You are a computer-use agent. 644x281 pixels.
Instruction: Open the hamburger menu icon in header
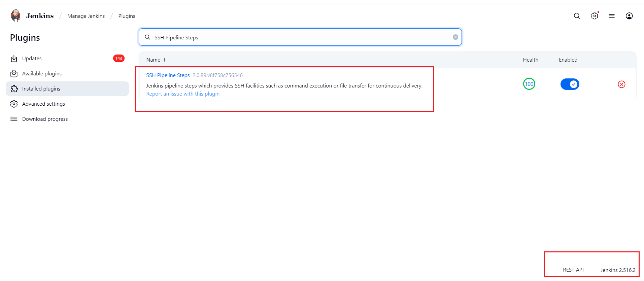[x=612, y=16]
